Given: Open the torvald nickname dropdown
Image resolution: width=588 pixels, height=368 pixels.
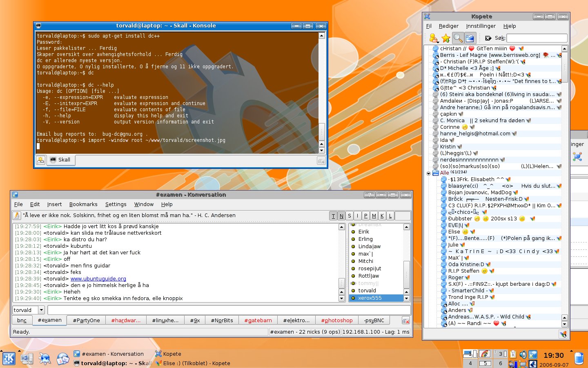Looking at the screenshot, I should [41, 310].
